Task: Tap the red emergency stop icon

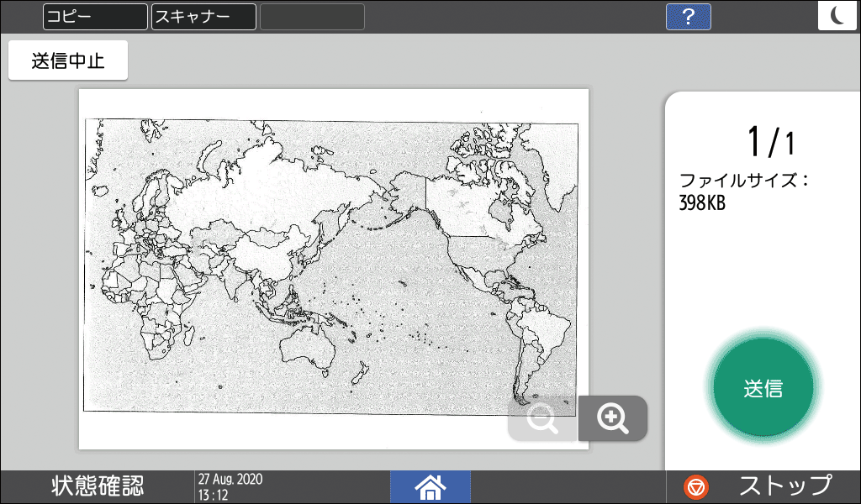Action: [695, 486]
